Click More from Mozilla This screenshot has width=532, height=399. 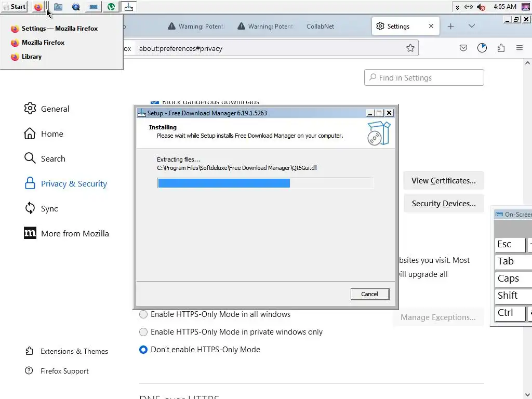tap(66, 233)
